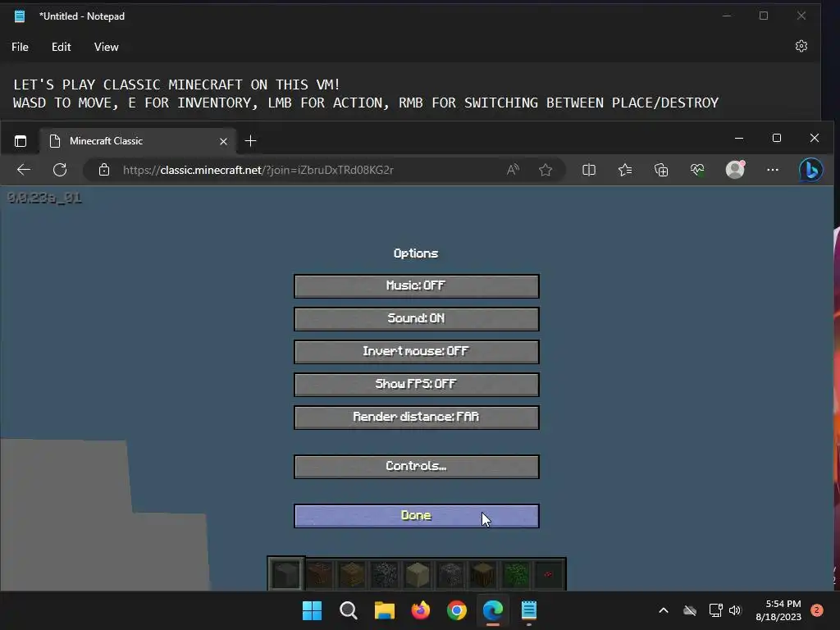
Task: Open network display tray icon
Action: (715, 610)
